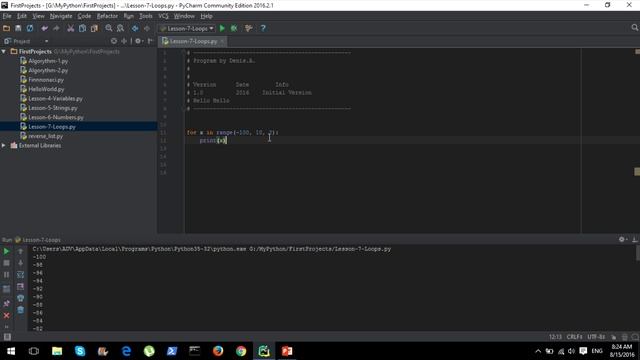Toggle Pin Tab in Run panel

click(7, 304)
